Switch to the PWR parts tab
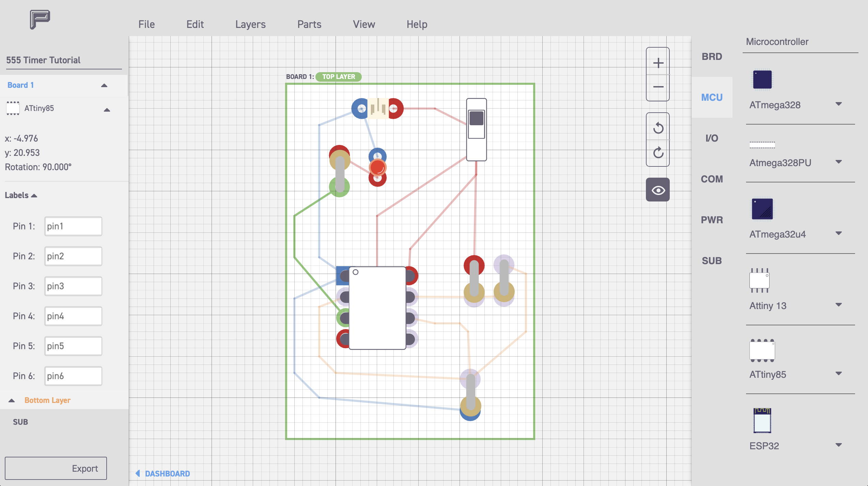This screenshot has height=486, width=868. pos(712,220)
